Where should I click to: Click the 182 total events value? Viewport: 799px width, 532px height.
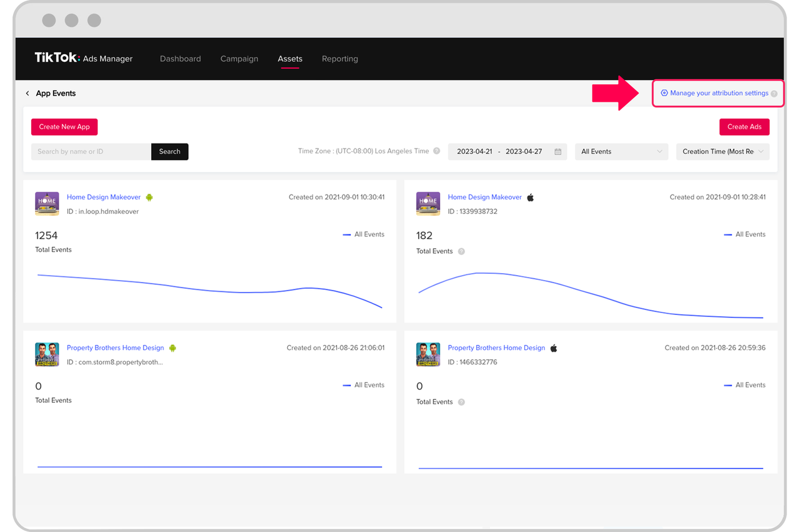pos(424,236)
